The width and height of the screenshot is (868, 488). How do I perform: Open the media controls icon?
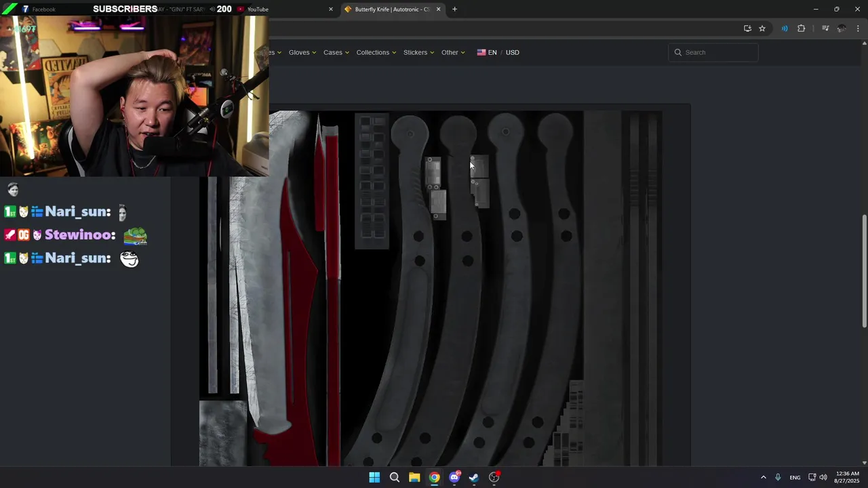click(x=825, y=28)
